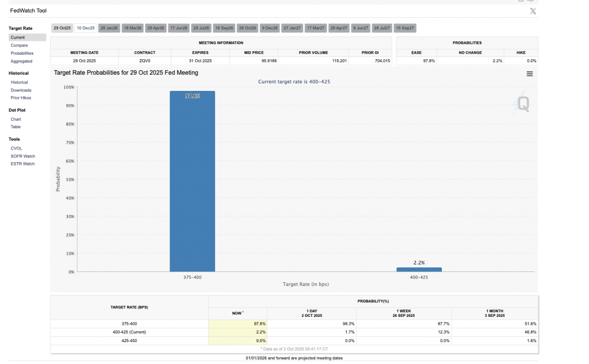Open the Downloads page under Historical
Screen dimensions: 589x364
(x=21, y=90)
